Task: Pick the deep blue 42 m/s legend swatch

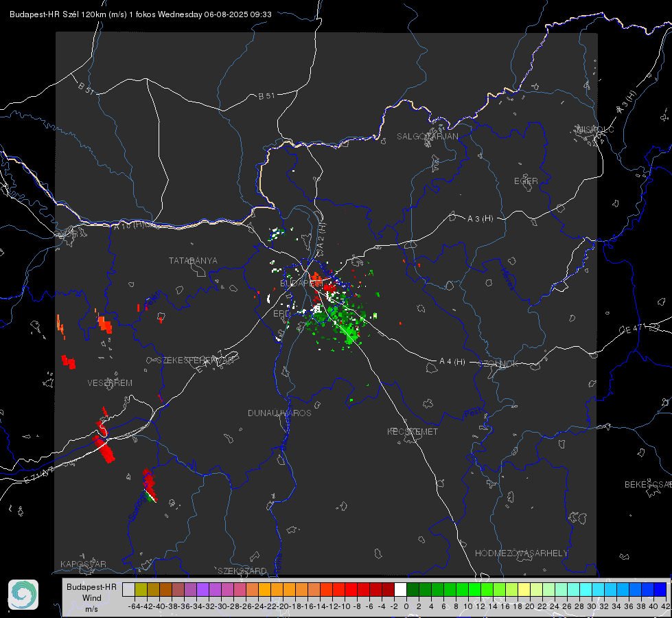Action: click(660, 589)
